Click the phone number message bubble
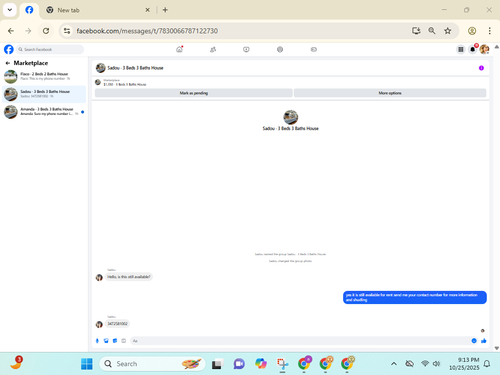 point(117,324)
